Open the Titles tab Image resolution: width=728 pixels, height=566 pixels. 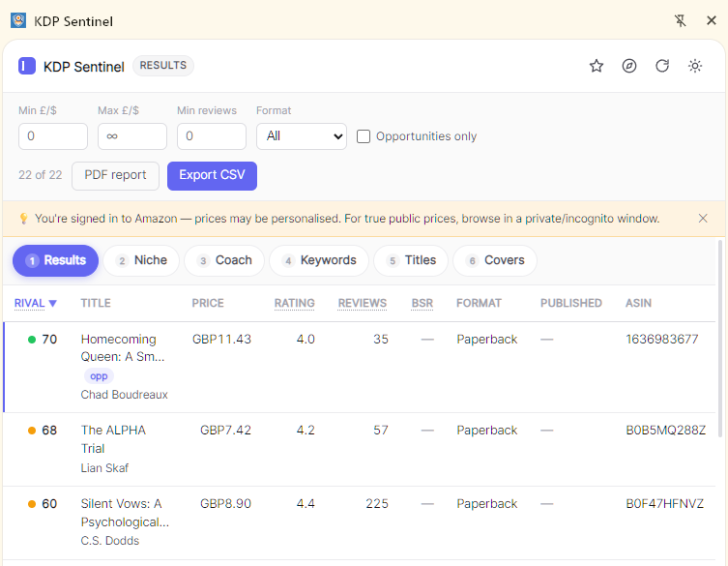coord(411,260)
